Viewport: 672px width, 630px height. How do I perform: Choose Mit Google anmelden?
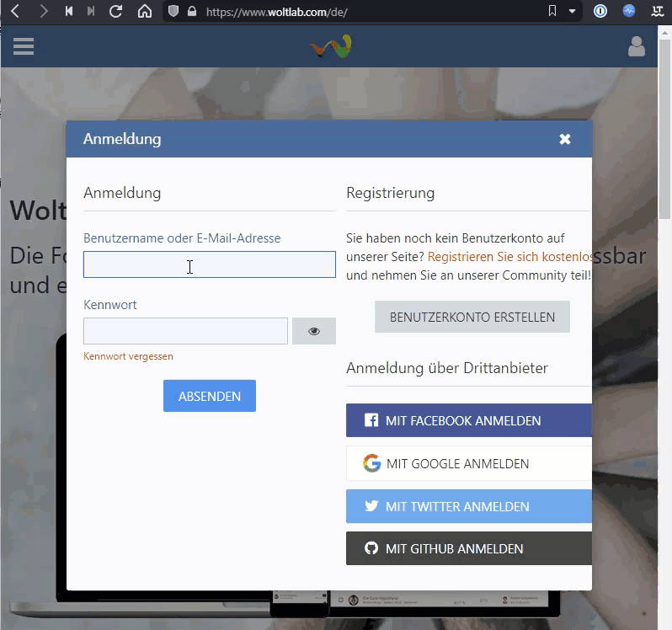tap(468, 463)
